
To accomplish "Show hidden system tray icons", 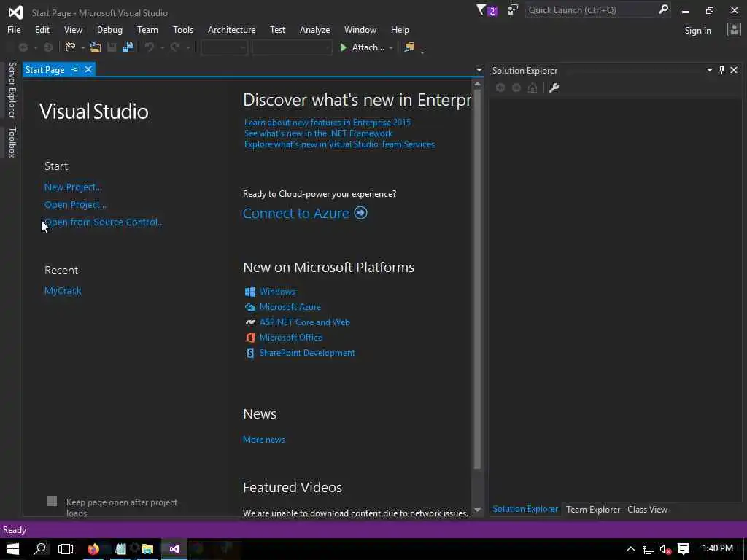I will [x=631, y=549].
